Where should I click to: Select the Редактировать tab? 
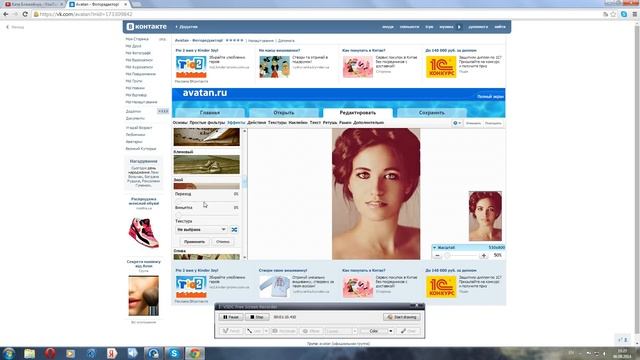(x=358, y=113)
